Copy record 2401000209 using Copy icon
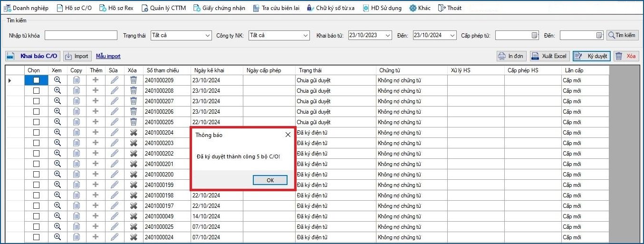Image resolution: width=644 pixels, height=244 pixels. pos(77,80)
